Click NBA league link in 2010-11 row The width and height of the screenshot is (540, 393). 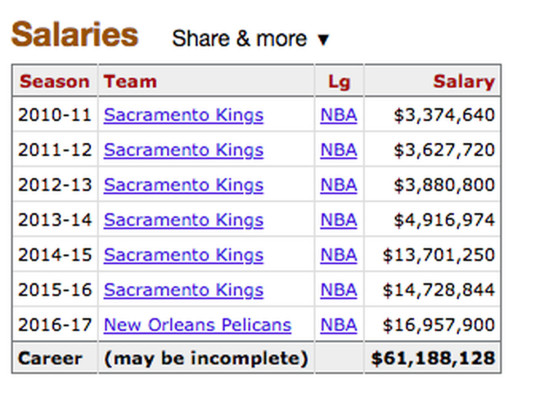(x=339, y=115)
